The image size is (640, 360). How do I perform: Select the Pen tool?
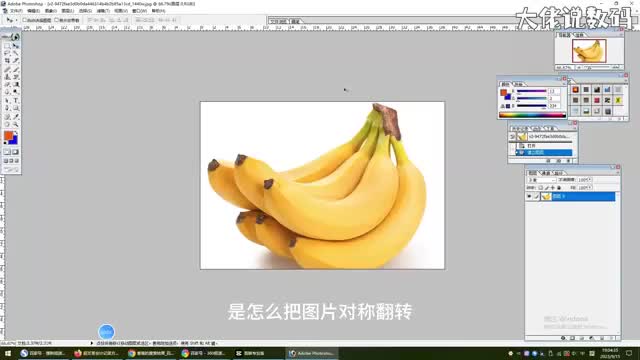(7, 108)
